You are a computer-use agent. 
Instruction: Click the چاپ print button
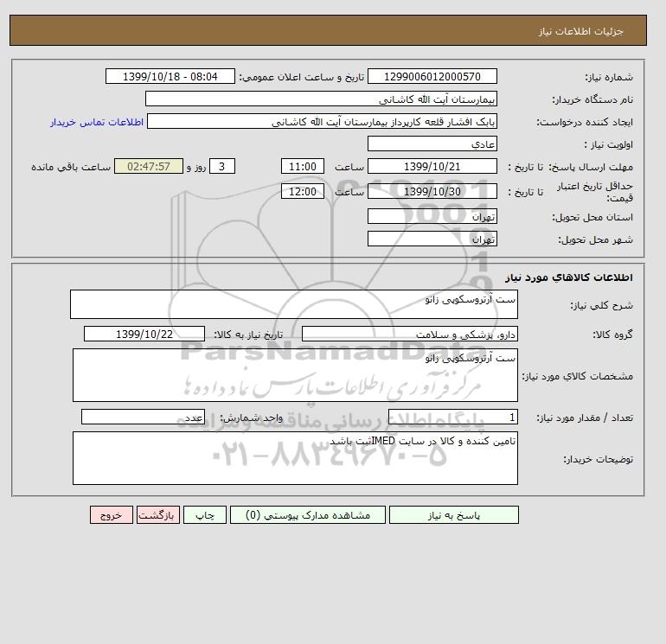(205, 515)
